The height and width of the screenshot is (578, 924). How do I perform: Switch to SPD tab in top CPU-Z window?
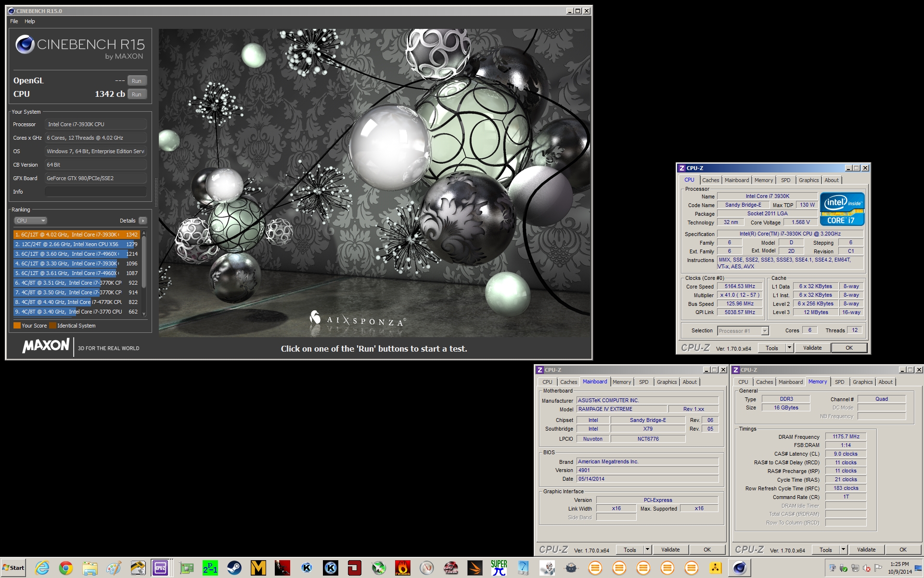(x=785, y=180)
